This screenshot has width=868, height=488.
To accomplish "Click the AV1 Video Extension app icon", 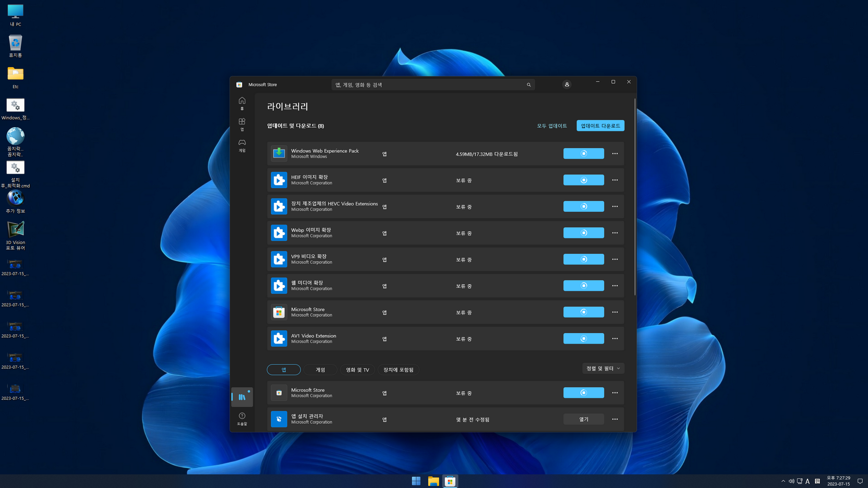I will tap(279, 338).
